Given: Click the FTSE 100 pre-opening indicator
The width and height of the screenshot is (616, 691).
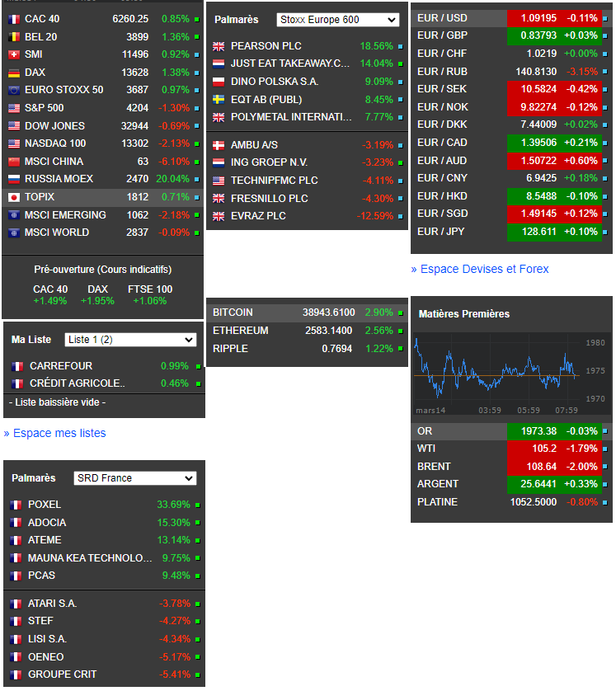Looking at the screenshot, I should point(150,295).
